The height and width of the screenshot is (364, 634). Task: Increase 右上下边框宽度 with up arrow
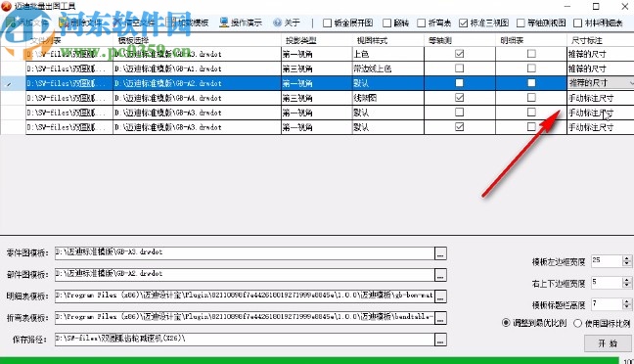(x=627, y=280)
